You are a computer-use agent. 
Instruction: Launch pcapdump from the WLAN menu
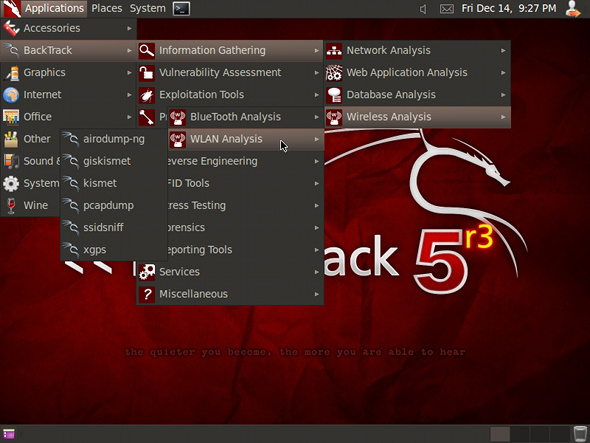pos(114,206)
